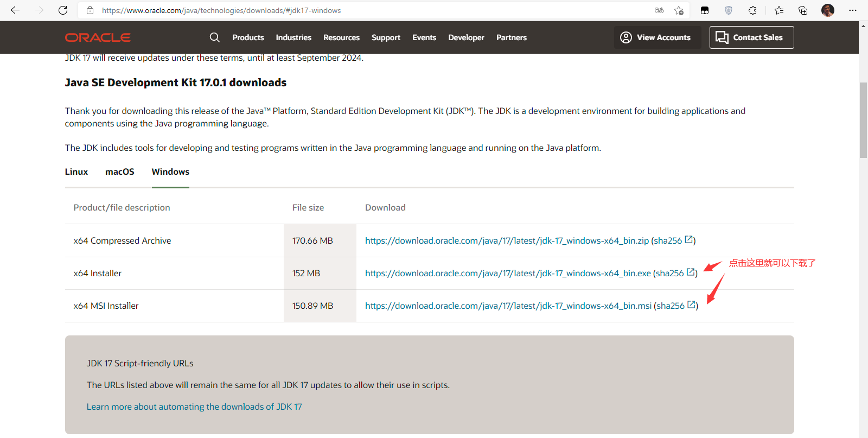868x438 pixels.
Task: Go back using the browser back arrow
Action: coord(15,10)
